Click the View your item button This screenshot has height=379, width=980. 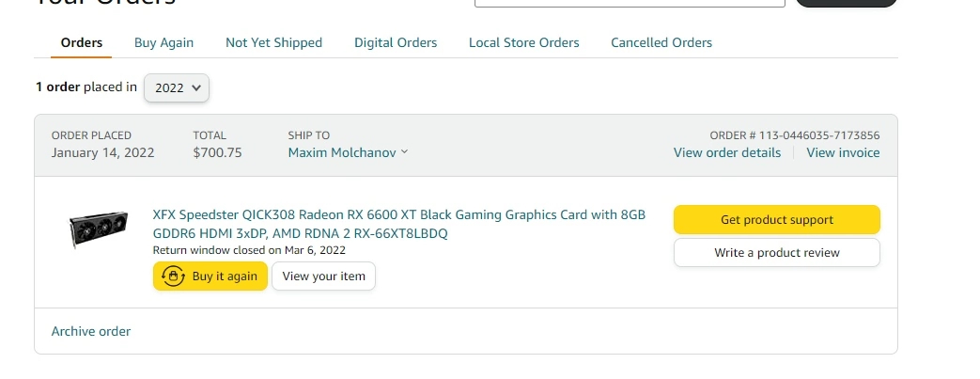tap(323, 276)
